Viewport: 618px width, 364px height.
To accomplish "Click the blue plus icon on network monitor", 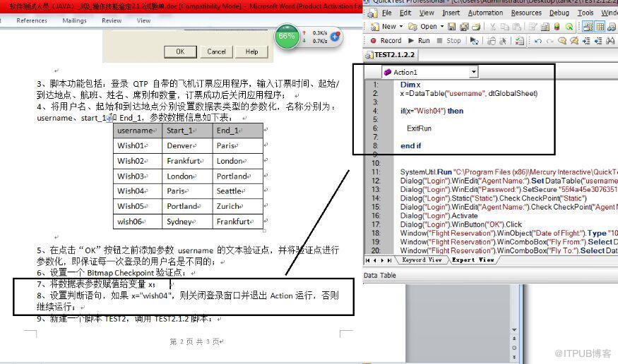I will point(335,37).
